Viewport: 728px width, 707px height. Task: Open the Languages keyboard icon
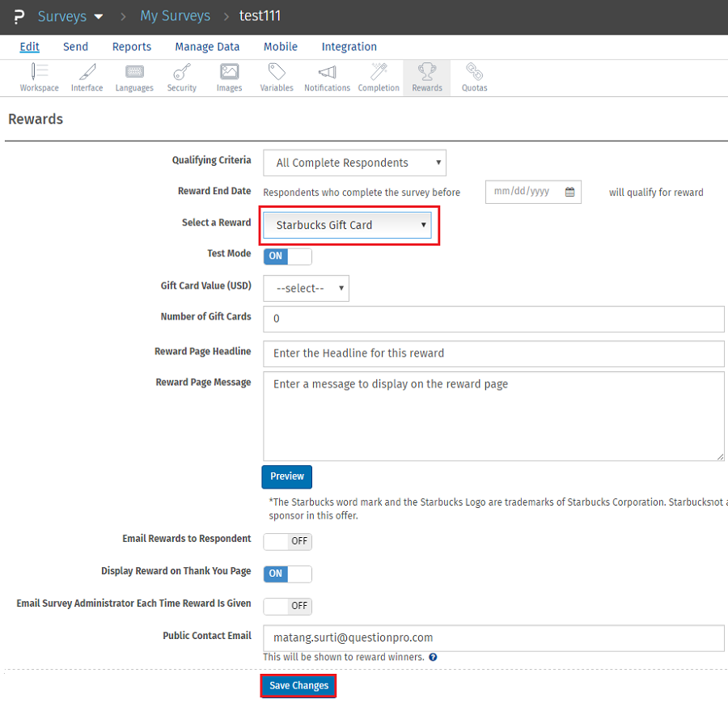tap(134, 73)
